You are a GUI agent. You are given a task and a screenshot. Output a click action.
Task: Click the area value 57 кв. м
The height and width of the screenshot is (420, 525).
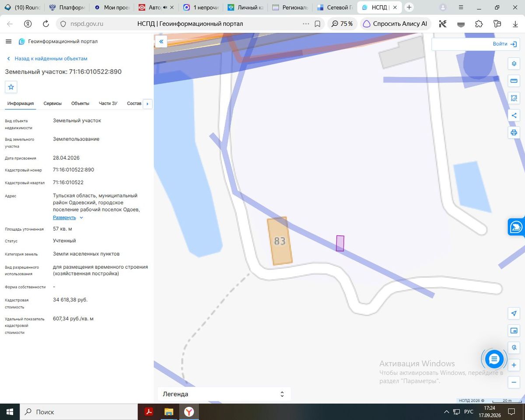63,229
